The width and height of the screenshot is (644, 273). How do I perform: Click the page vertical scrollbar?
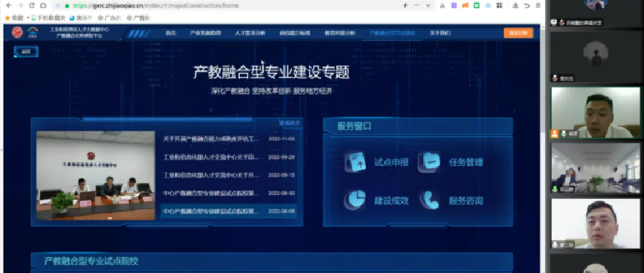point(543,82)
